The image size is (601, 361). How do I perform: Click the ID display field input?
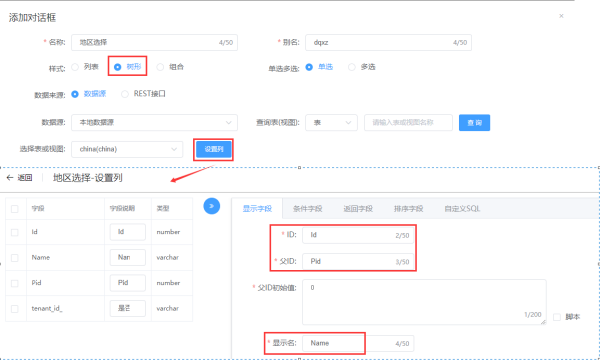(x=358, y=235)
